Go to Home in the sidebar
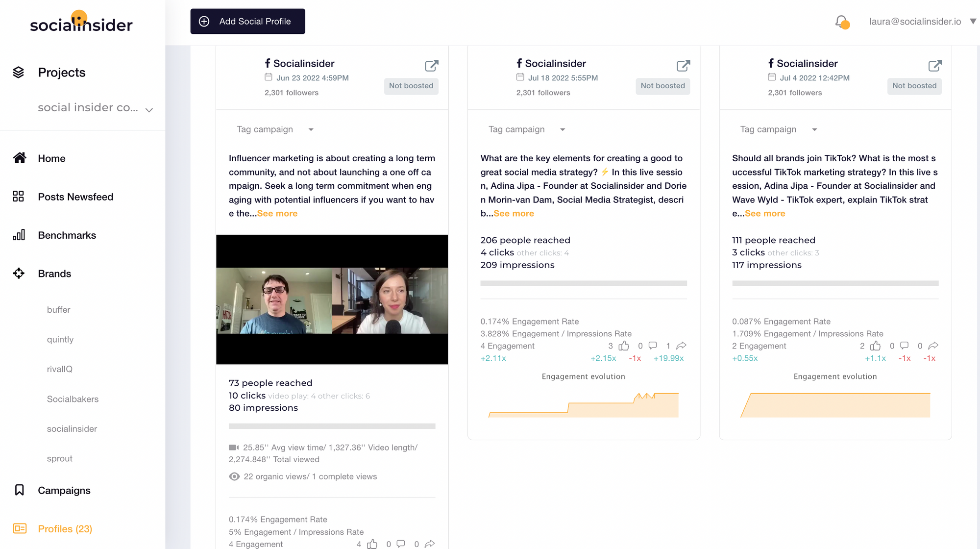980x549 pixels. (x=51, y=158)
